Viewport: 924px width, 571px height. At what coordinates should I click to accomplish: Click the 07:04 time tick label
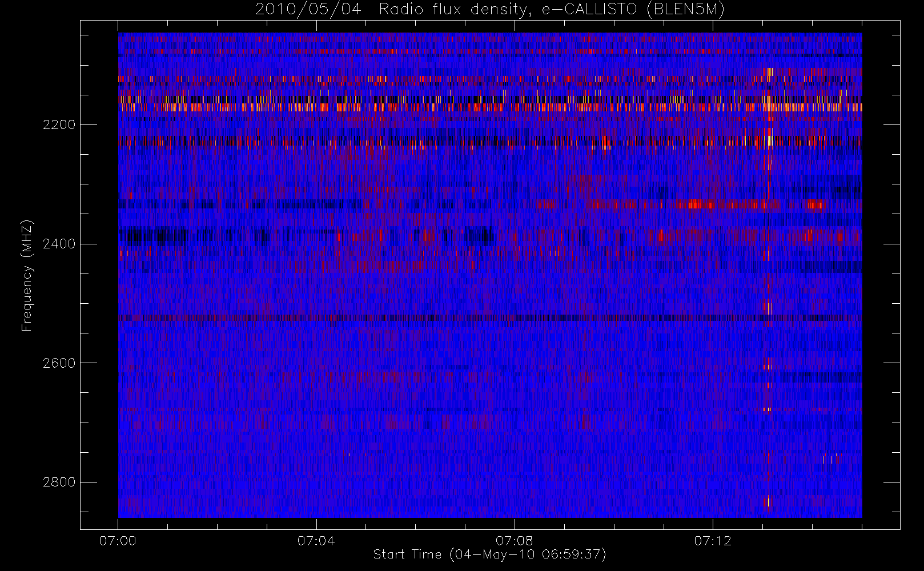(316, 541)
